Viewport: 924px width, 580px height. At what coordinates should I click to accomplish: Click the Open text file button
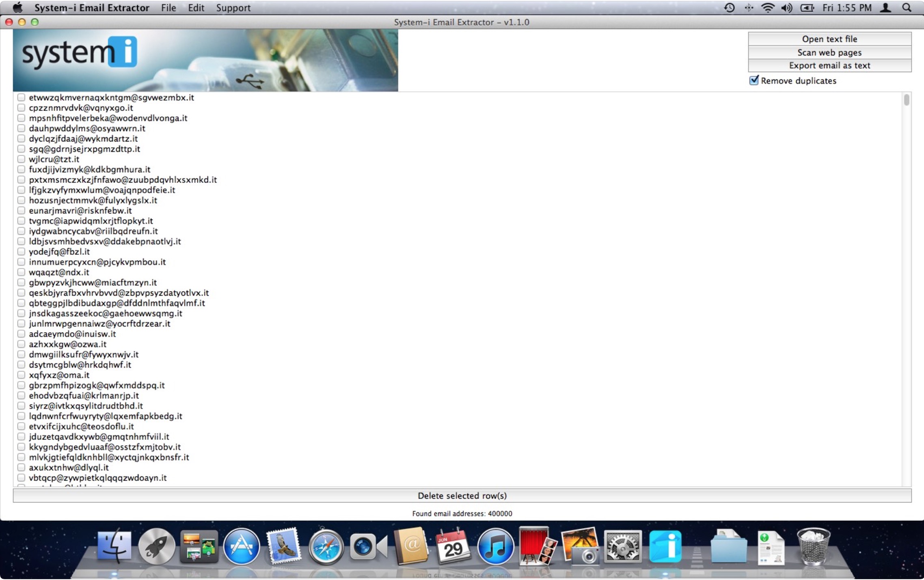coord(829,39)
